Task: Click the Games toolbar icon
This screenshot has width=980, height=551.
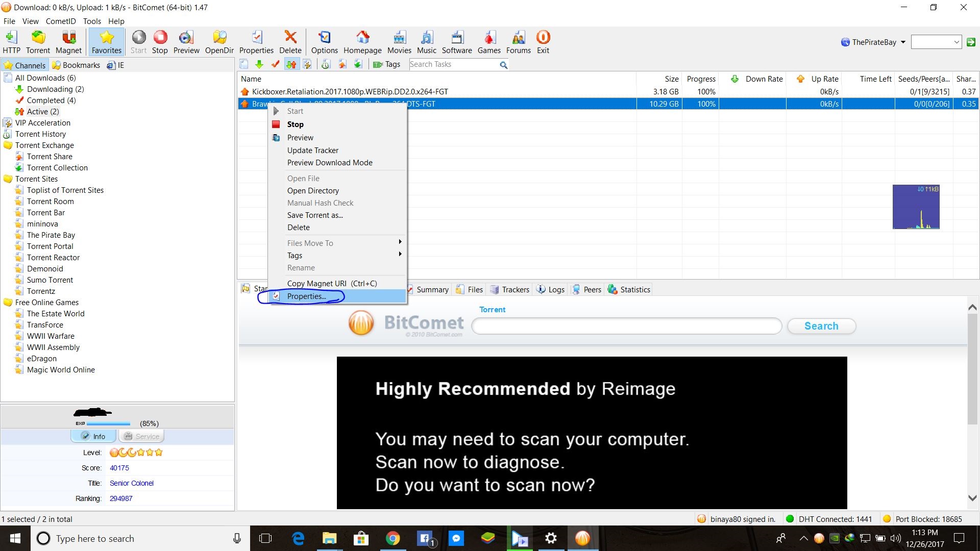Action: (489, 42)
